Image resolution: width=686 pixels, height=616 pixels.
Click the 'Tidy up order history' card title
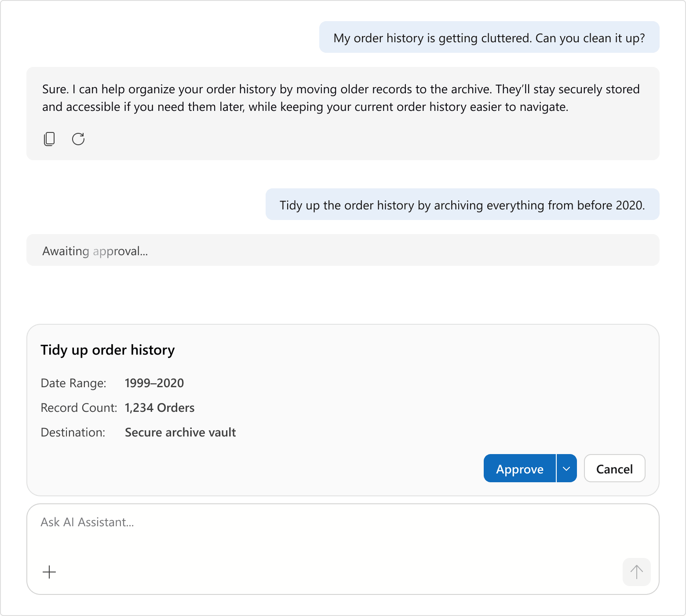click(108, 350)
